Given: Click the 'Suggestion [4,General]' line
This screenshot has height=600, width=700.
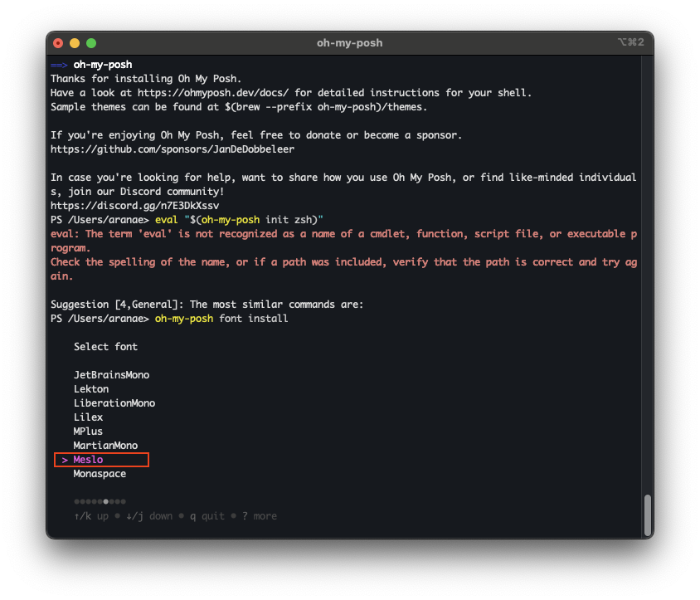Looking at the screenshot, I should (207, 305).
